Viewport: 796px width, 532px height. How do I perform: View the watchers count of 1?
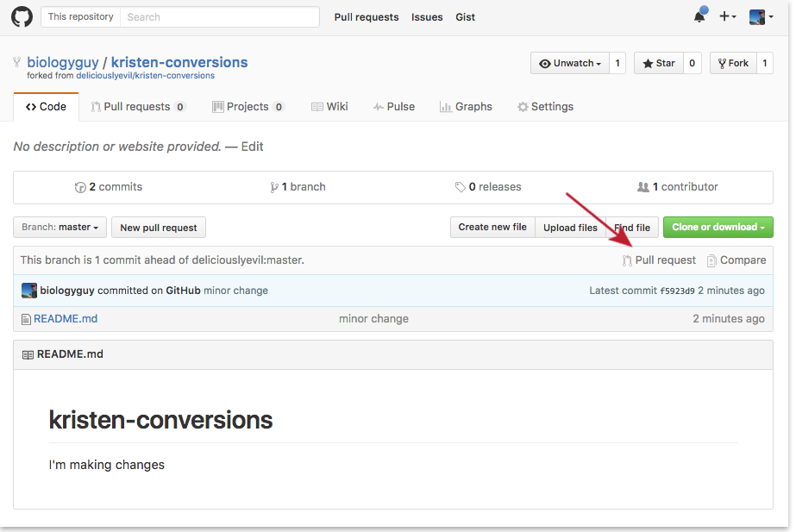point(617,63)
